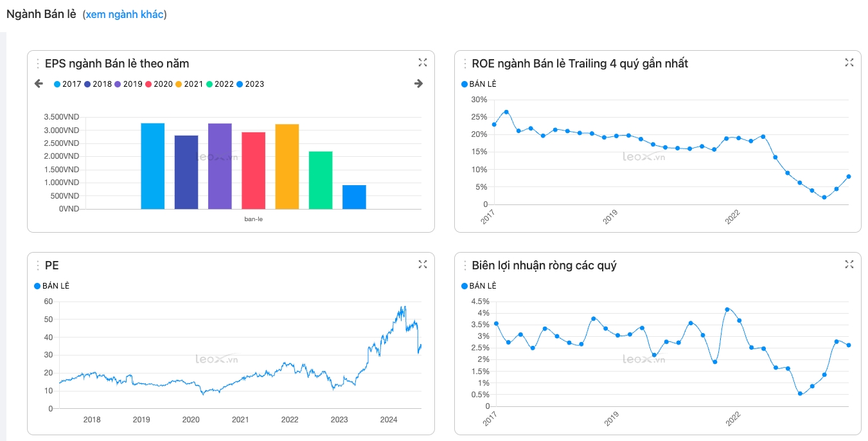Image resolution: width=868 pixels, height=441 pixels.
Task: Expand the ROE chart to fullscreen
Action: 849,62
